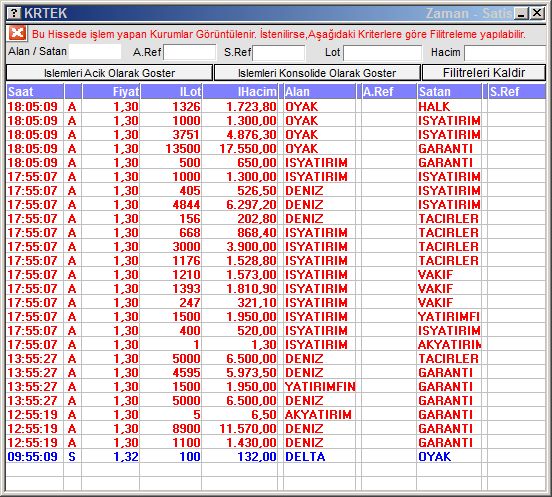552x497 pixels.
Task: Focus the Hacim filter input
Action: pos(506,52)
